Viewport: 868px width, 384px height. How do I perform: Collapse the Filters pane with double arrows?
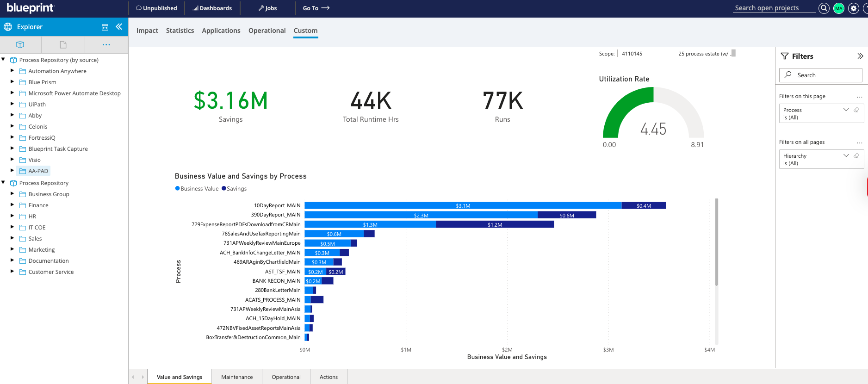[860, 56]
